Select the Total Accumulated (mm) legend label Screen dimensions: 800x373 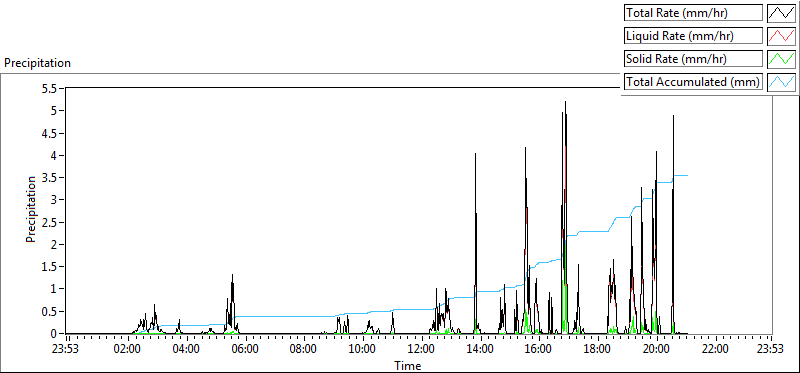[693, 82]
